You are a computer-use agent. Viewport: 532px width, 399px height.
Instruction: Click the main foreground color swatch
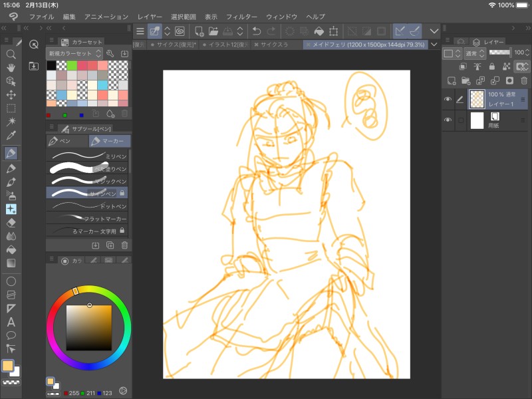click(x=7, y=366)
